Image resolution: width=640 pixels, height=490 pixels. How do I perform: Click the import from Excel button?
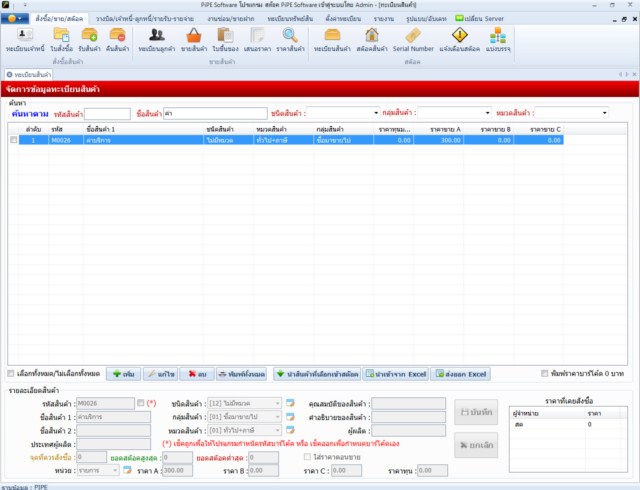coord(396,374)
